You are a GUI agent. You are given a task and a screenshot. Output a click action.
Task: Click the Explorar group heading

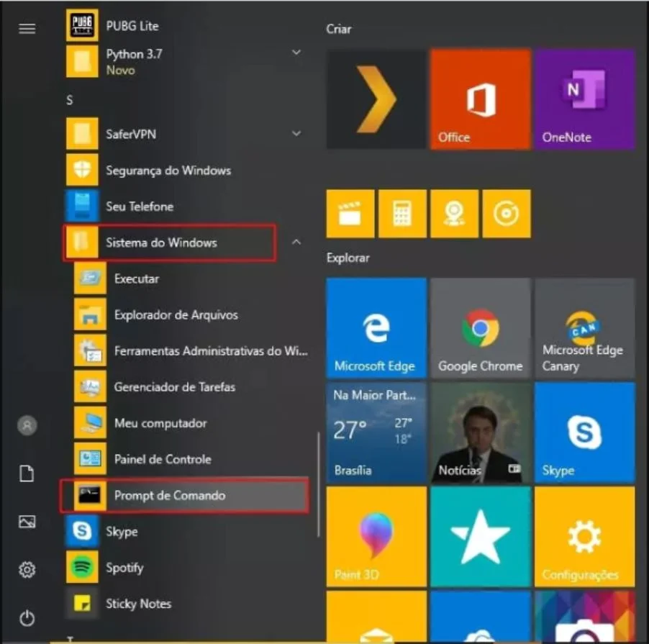(348, 258)
